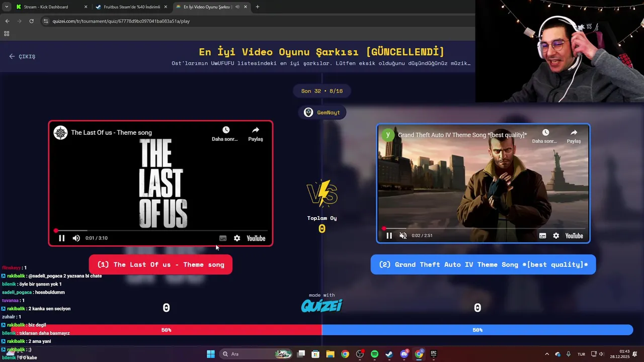
Task: Open system volume control
Action: 601,354
